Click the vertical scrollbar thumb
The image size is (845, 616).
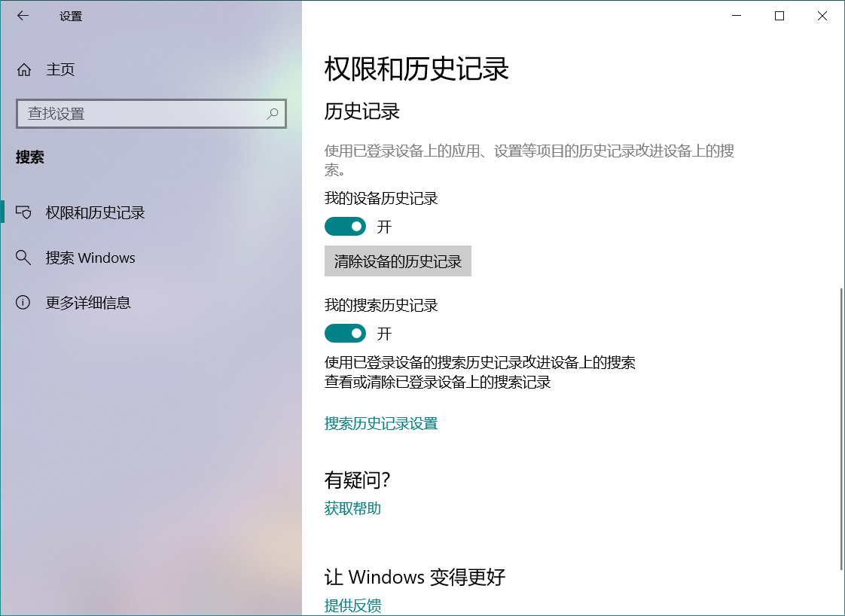(x=840, y=428)
